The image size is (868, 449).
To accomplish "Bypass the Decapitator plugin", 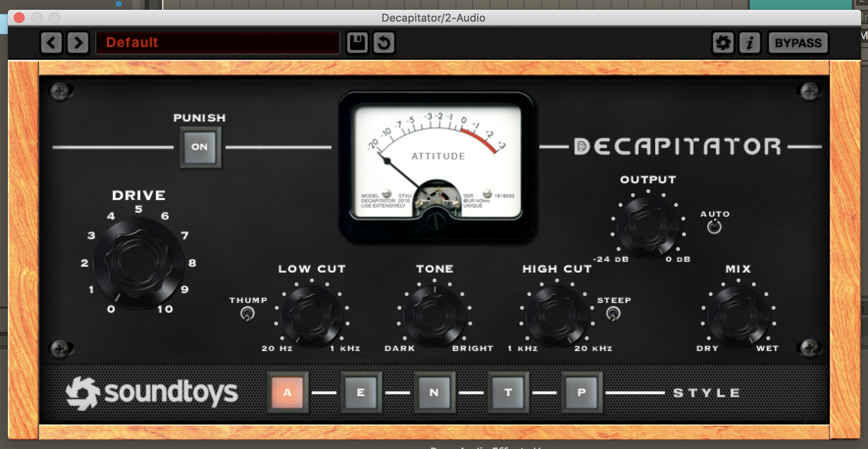I will 798,43.
